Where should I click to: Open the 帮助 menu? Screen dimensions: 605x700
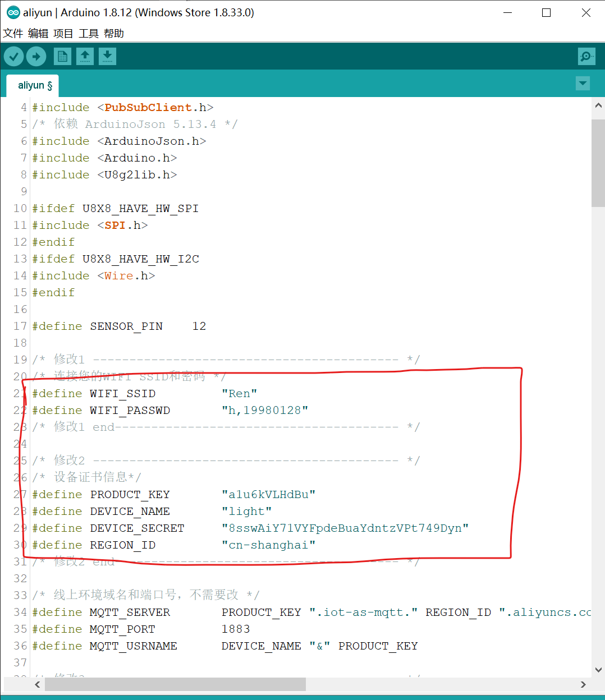pyautogui.click(x=114, y=34)
